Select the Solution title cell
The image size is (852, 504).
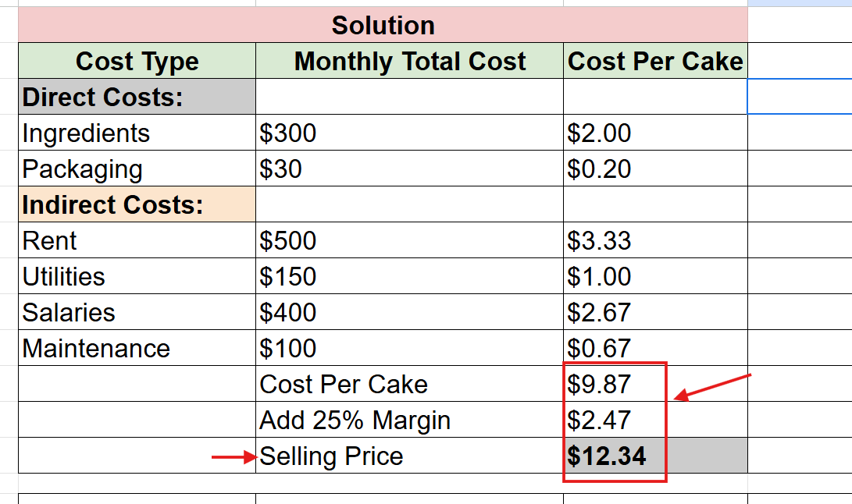383,25
